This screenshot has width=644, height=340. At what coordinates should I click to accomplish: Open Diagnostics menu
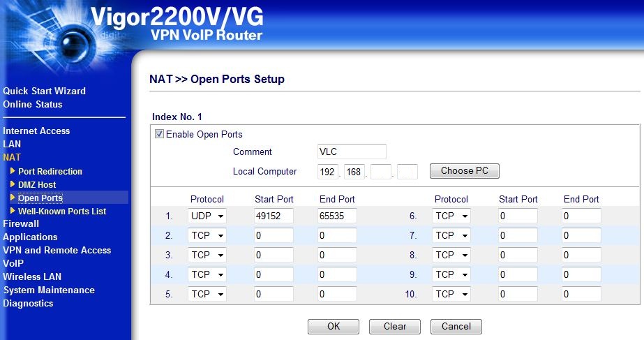point(28,304)
